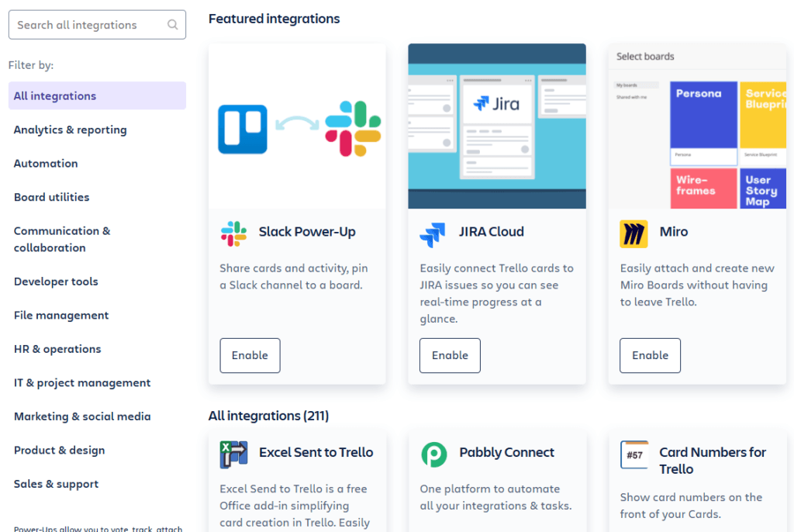This screenshot has height=532, width=794.
Task: Click the search magnifier icon
Action: click(173, 25)
